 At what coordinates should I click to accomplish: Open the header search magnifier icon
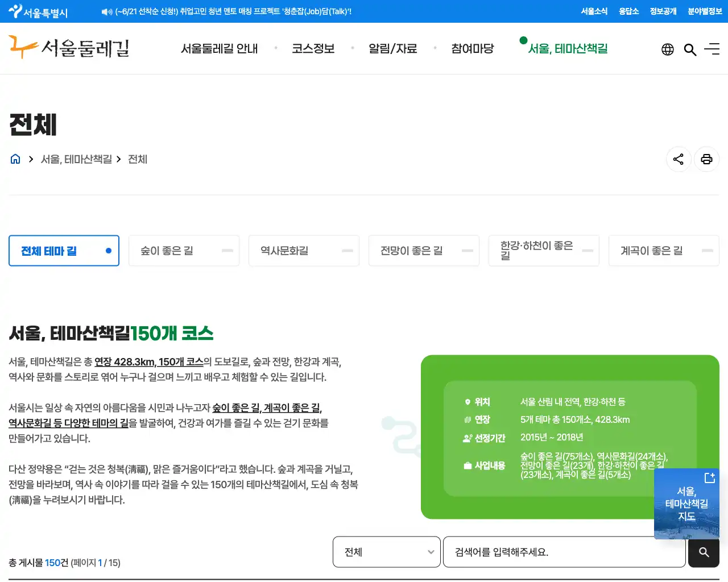pos(690,49)
